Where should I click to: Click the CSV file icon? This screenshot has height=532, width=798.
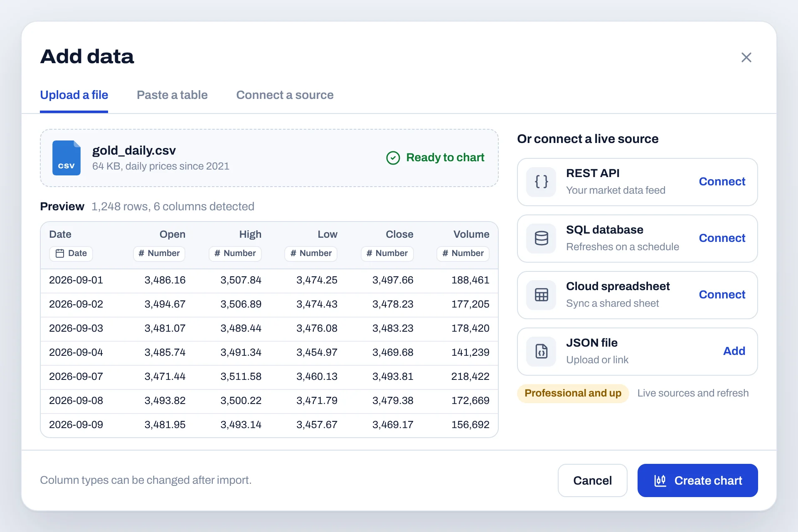point(66,158)
